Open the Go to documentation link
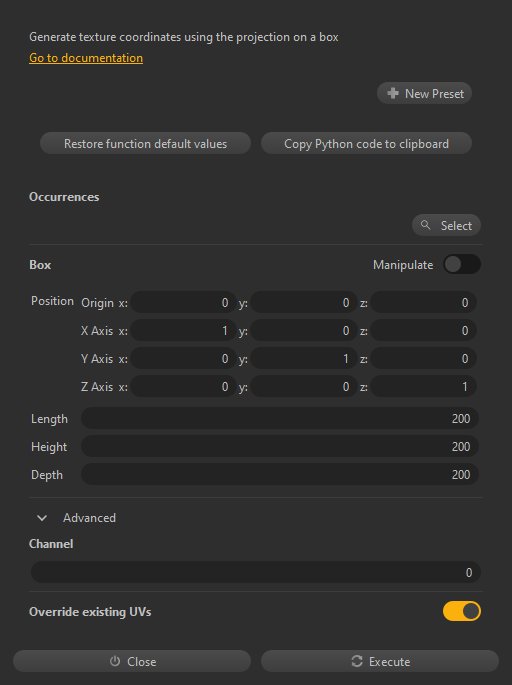The image size is (512, 685). point(86,58)
